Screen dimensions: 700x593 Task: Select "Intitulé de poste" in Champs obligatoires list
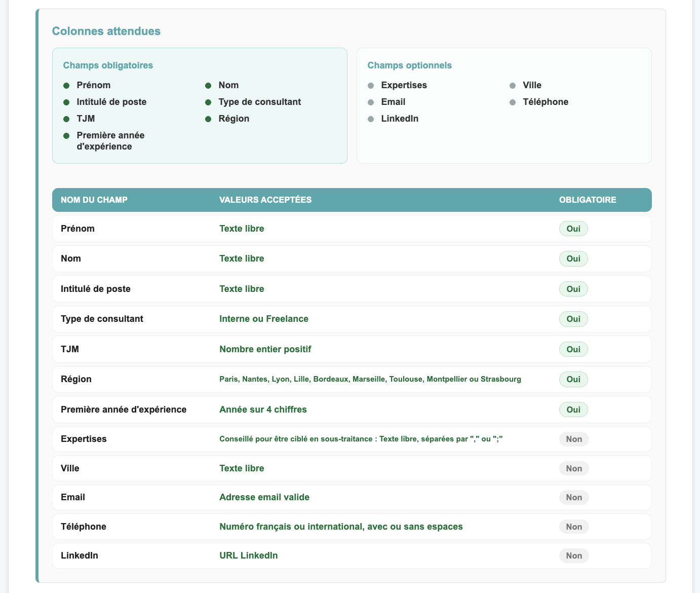111,102
